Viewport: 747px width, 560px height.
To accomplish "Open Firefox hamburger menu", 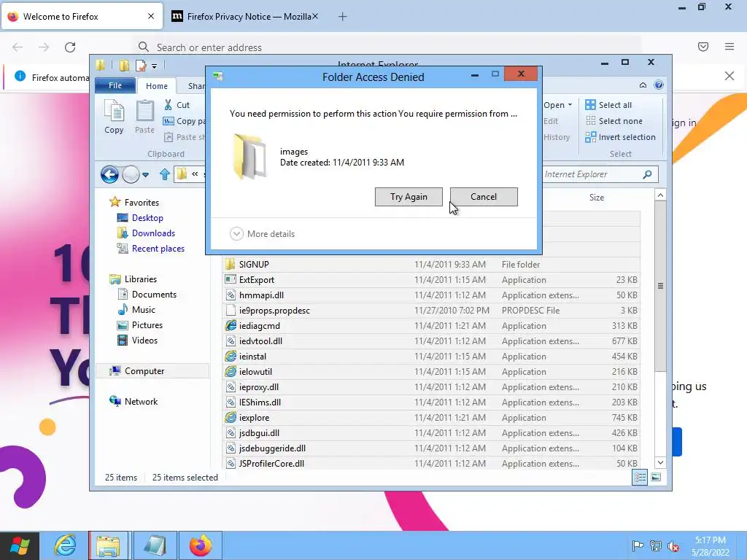I will (x=729, y=47).
